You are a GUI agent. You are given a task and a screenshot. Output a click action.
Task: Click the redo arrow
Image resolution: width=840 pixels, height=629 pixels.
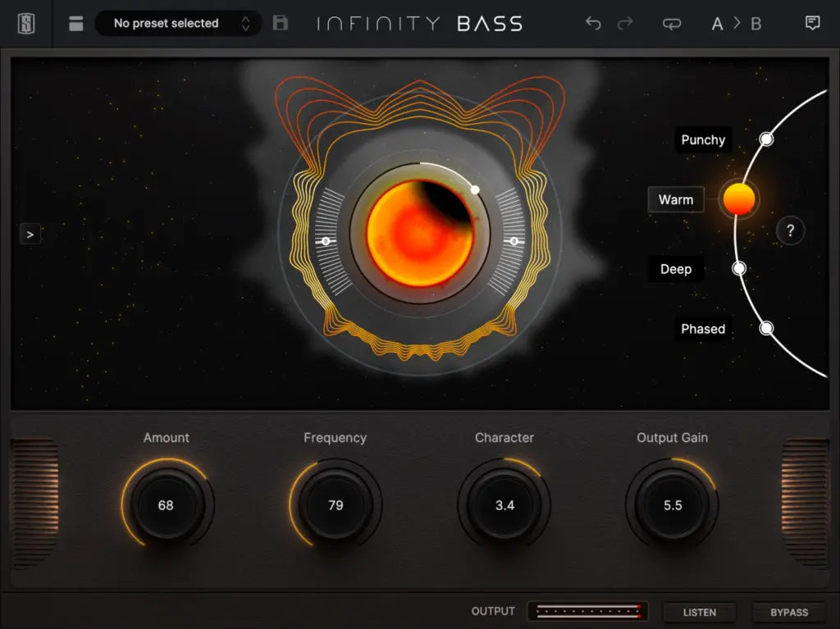[x=625, y=23]
